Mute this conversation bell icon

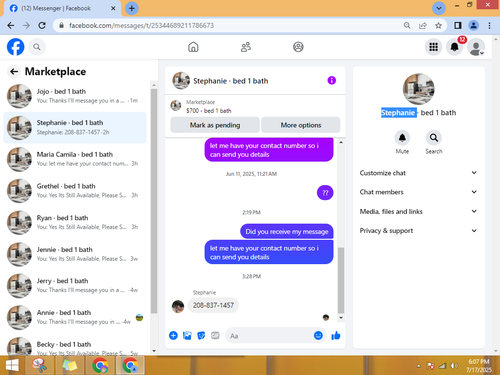click(402, 138)
